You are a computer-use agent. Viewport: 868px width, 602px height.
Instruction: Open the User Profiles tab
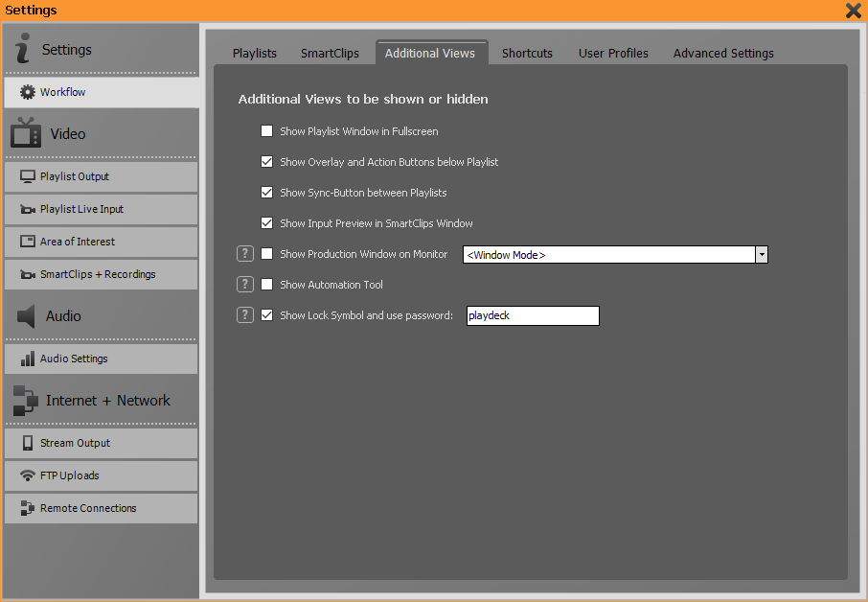(613, 53)
